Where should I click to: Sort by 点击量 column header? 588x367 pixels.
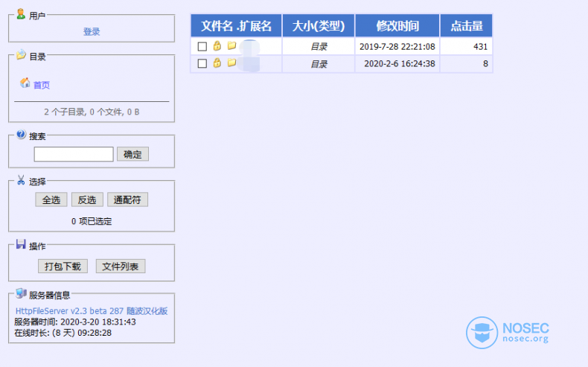pyautogui.click(x=467, y=26)
